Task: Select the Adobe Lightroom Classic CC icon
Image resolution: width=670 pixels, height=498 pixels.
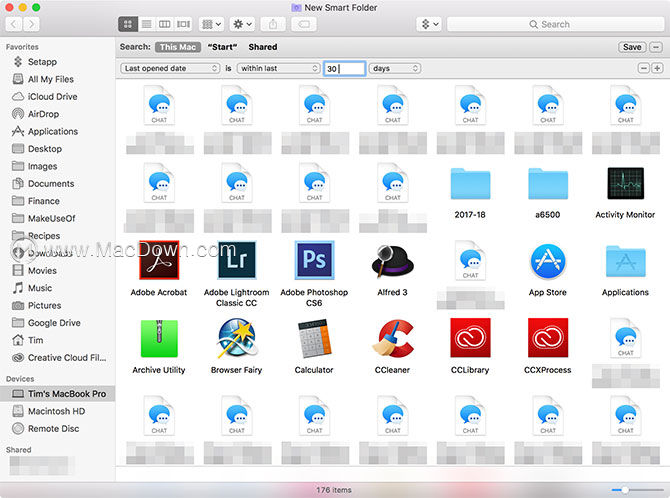Action: tap(236, 260)
